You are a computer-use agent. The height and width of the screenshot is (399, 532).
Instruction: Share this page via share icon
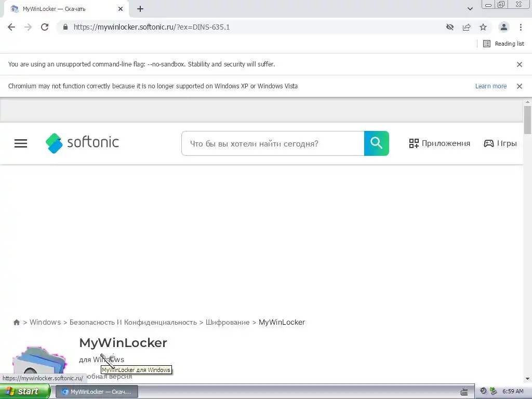tap(467, 27)
